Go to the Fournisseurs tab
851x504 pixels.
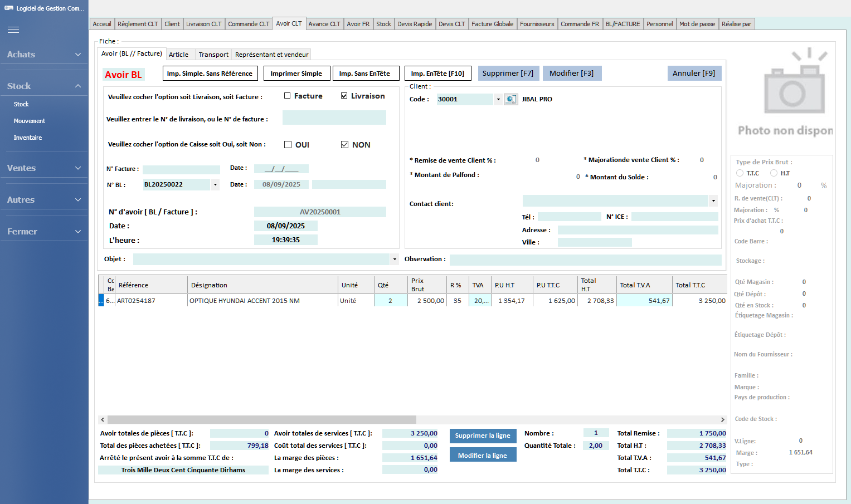point(537,24)
